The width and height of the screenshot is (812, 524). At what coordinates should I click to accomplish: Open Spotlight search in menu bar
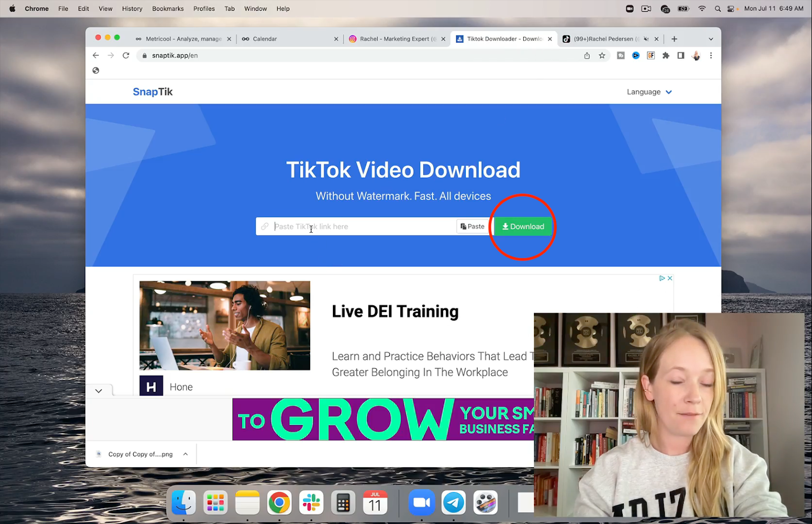tap(717, 9)
